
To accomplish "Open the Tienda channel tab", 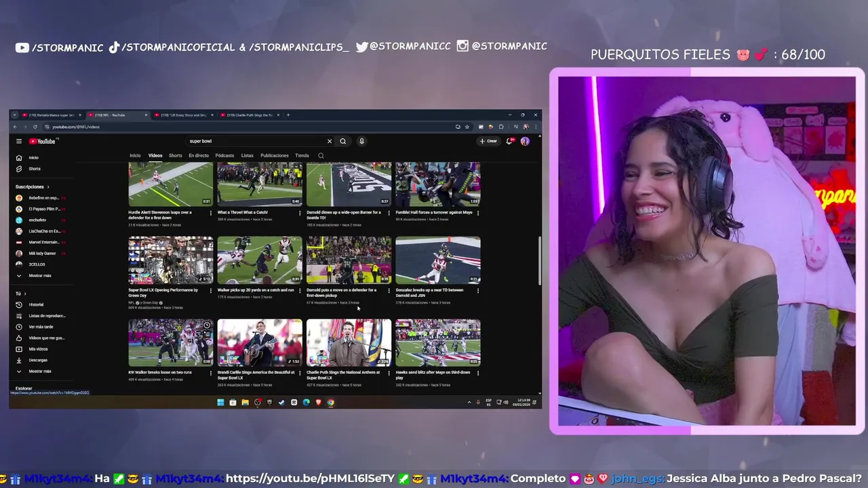I will [x=302, y=155].
